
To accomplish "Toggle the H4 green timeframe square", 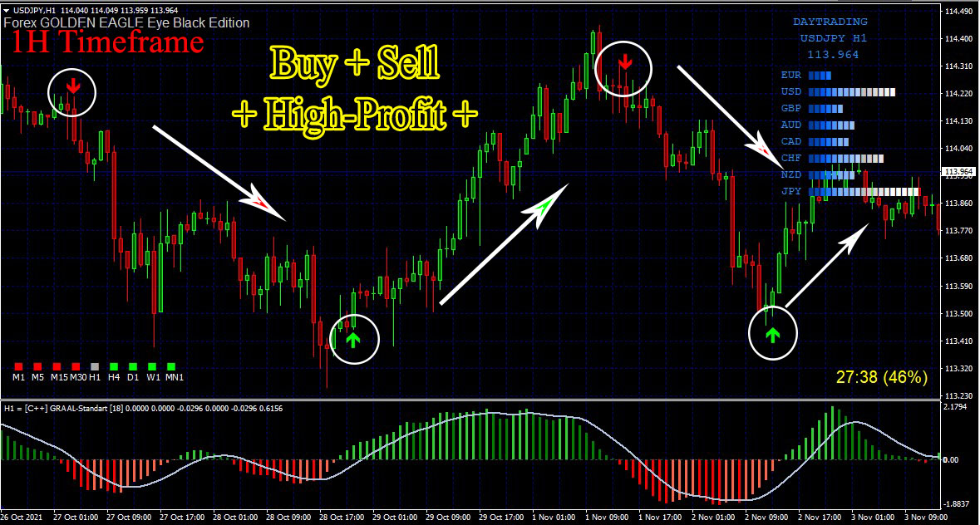I will [114, 366].
